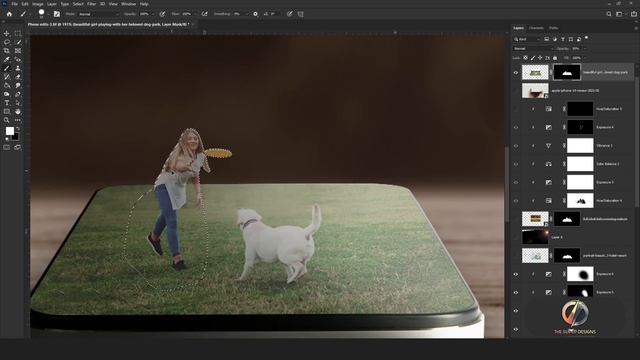
Task: Show the hidden Hue/Saturation 5 layer
Action: click(516, 109)
